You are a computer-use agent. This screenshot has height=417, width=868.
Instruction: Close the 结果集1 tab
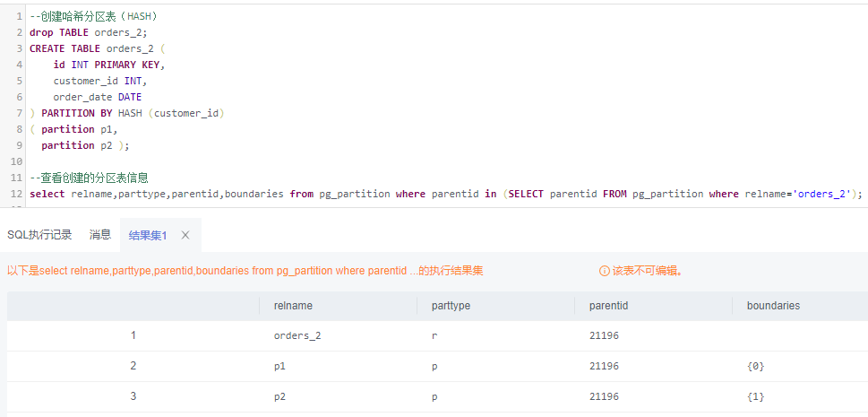tap(185, 235)
